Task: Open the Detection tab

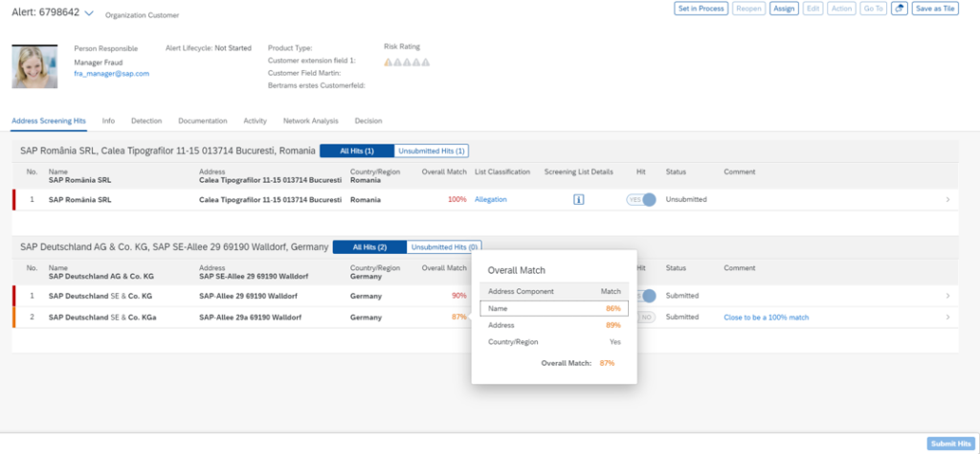Action: pos(146,121)
